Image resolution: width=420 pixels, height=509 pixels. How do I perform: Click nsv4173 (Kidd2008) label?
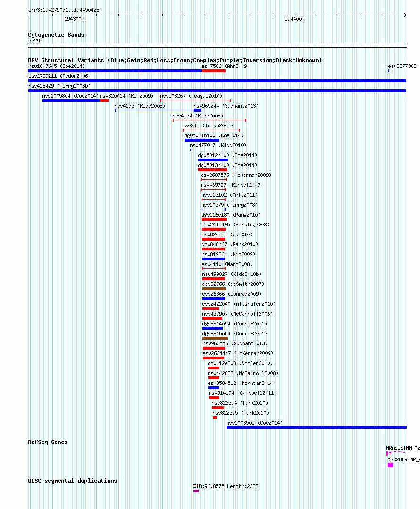click(x=140, y=106)
